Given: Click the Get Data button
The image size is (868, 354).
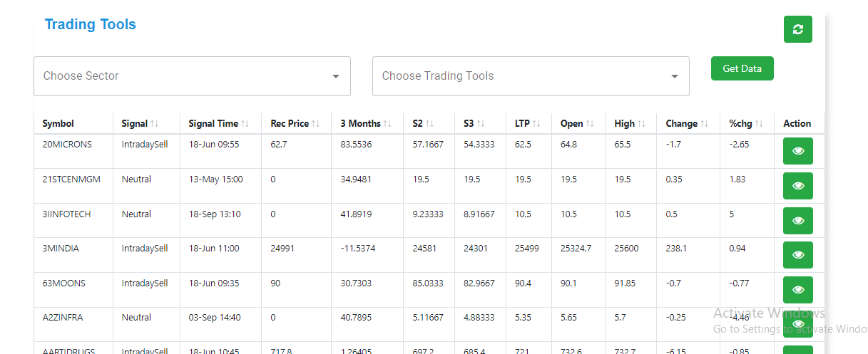Looking at the screenshot, I should pos(742,68).
